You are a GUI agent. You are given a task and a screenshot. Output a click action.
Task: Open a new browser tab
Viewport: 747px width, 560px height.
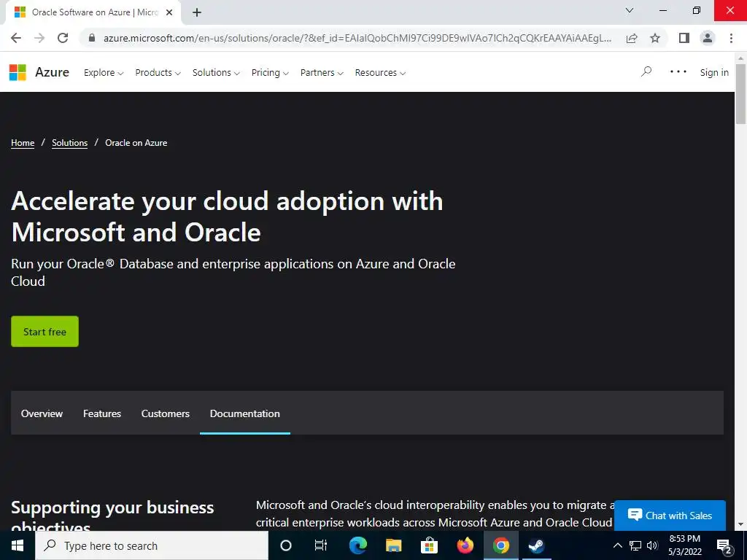click(x=197, y=12)
